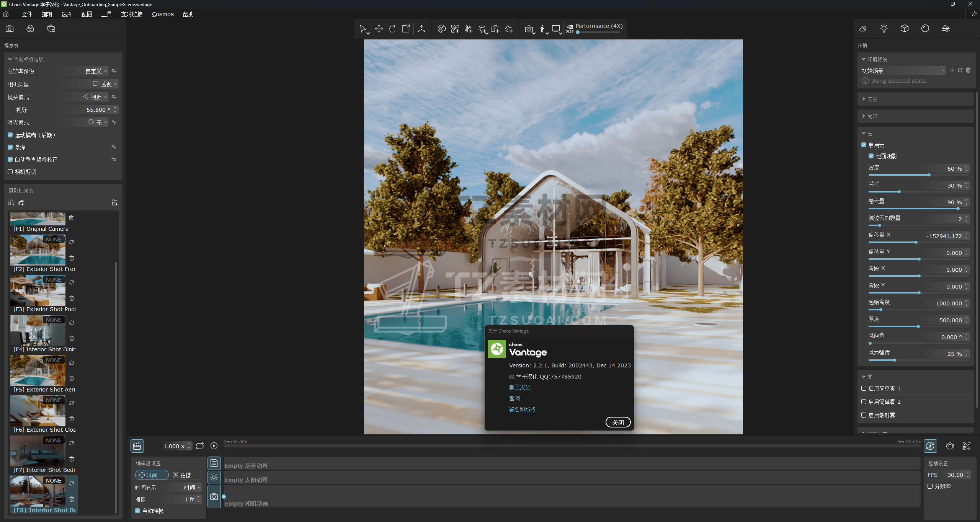
Task: Open the 初始场景 environment preset dropdown
Action: pos(903,71)
